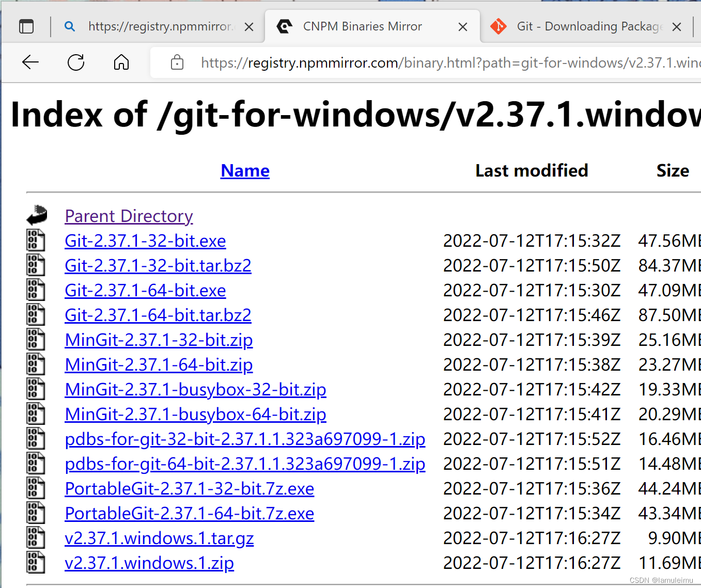This screenshot has height=588, width=701.
Task: Download the v2.37.1.windows.1.tar.gz source archive
Action: click(159, 538)
